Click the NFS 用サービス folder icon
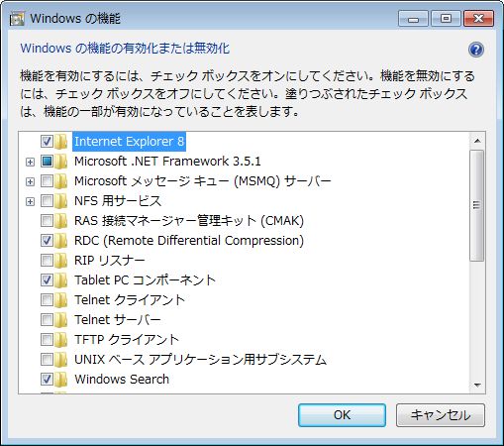504x446 pixels. pyautogui.click(x=60, y=201)
